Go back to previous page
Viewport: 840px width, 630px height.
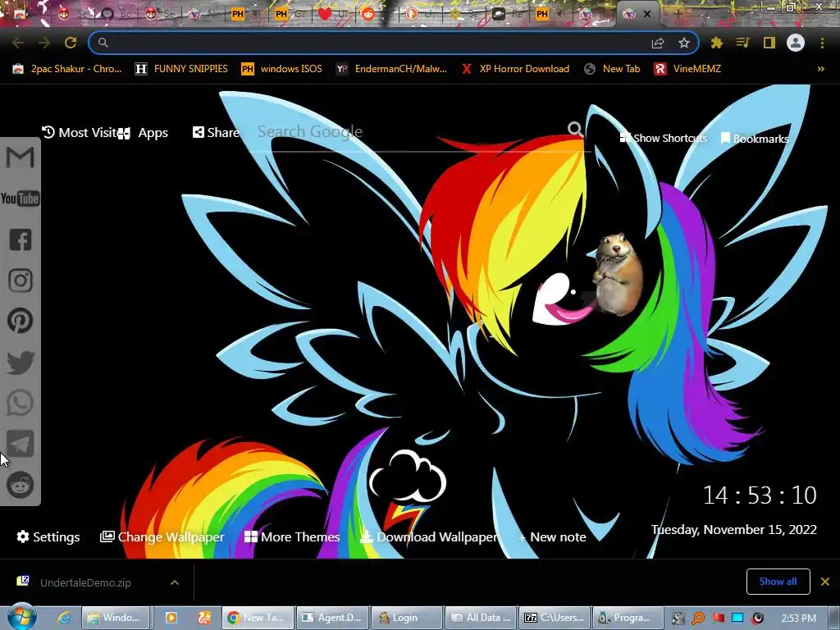18,43
